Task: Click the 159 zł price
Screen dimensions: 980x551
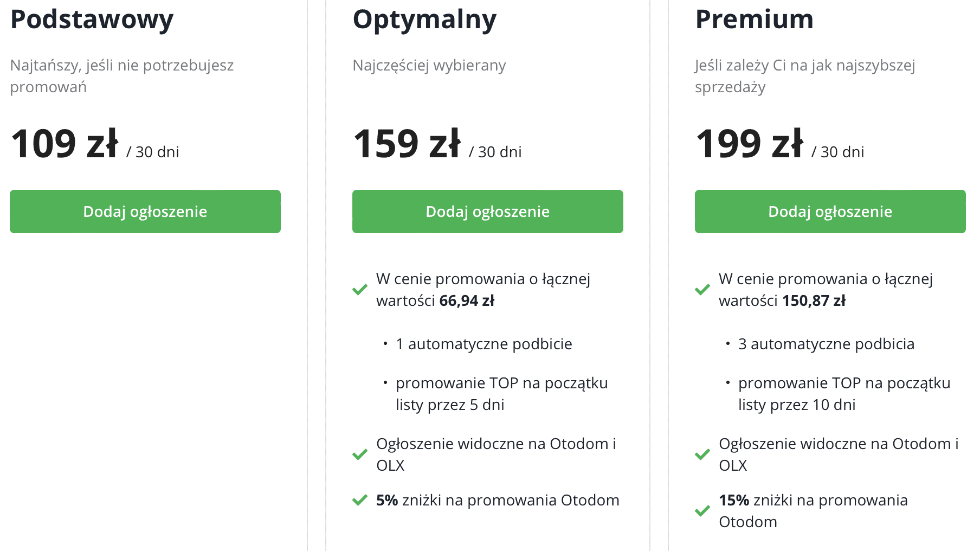Action: pyautogui.click(x=407, y=144)
